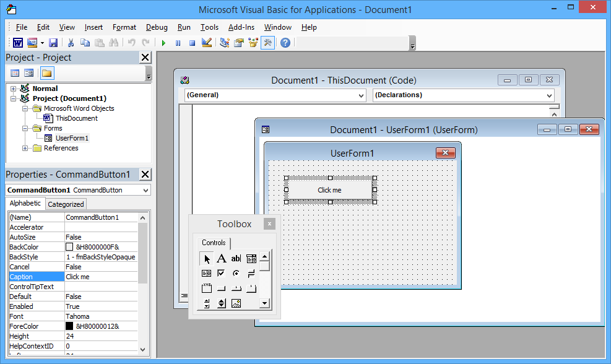Collapse the Microsoft Word Objects folder

25,109
